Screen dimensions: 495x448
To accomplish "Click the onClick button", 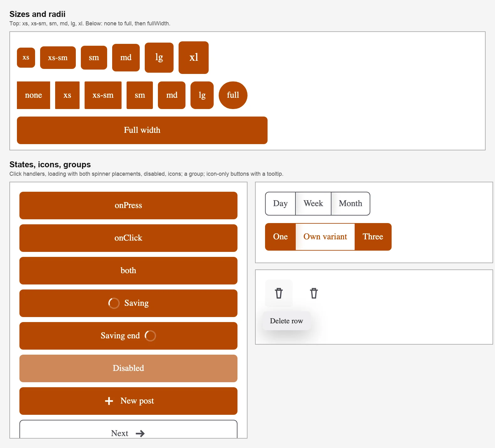I will (128, 238).
